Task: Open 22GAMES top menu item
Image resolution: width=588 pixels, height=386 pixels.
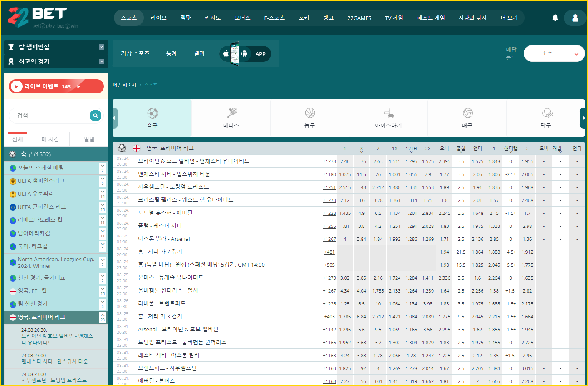Action: tap(359, 18)
